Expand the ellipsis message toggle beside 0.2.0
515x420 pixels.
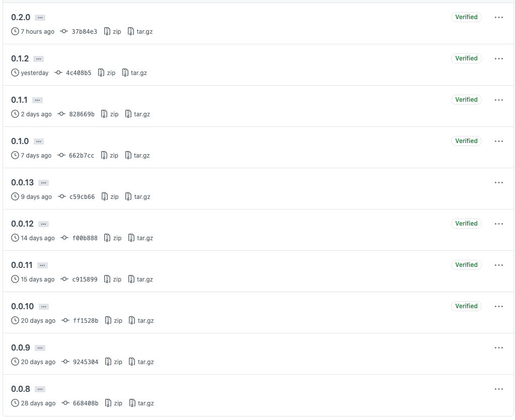[40, 18]
